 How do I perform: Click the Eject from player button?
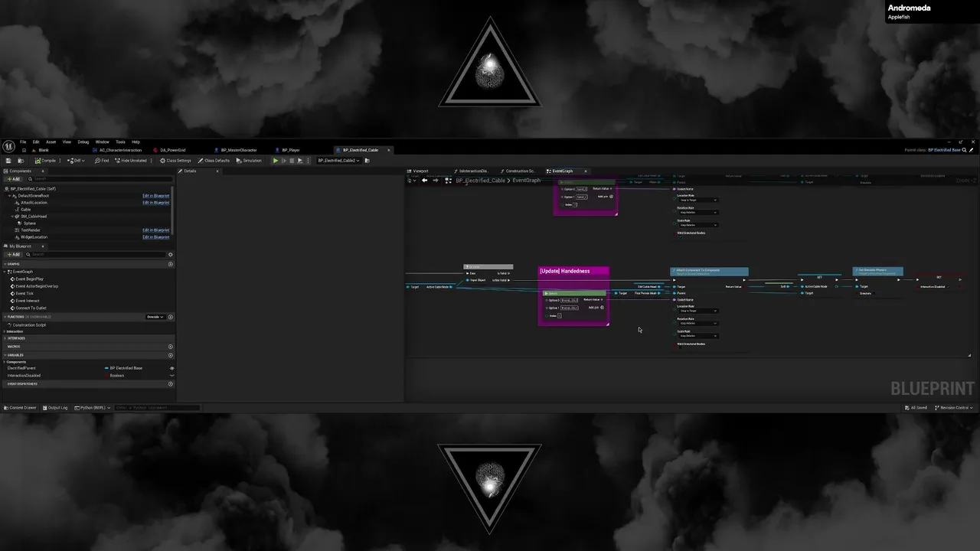[300, 161]
